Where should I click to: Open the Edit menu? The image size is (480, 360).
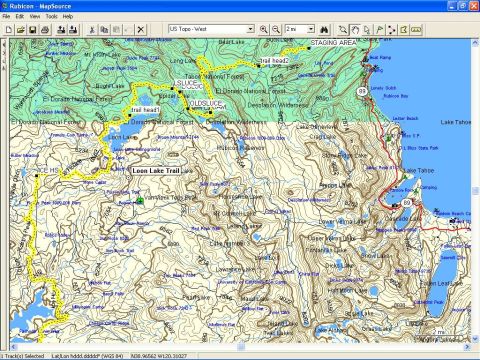click(20, 16)
